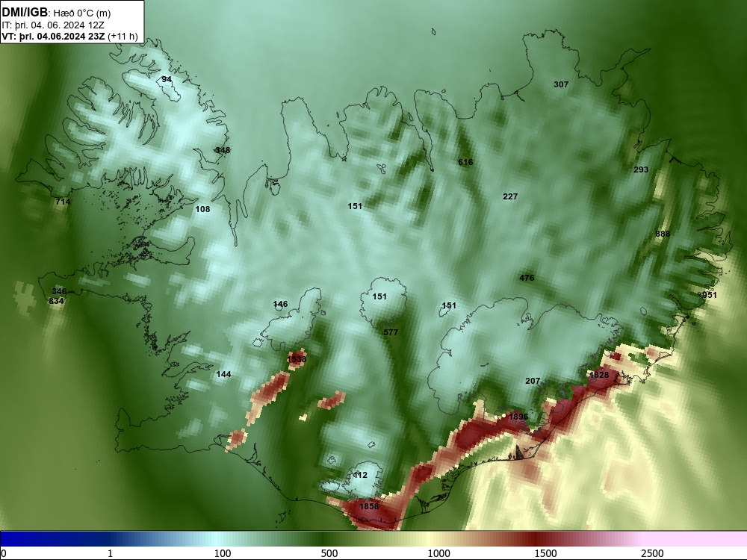Click the DMI/IGB title text
747x560 pixels.
(x=25, y=13)
